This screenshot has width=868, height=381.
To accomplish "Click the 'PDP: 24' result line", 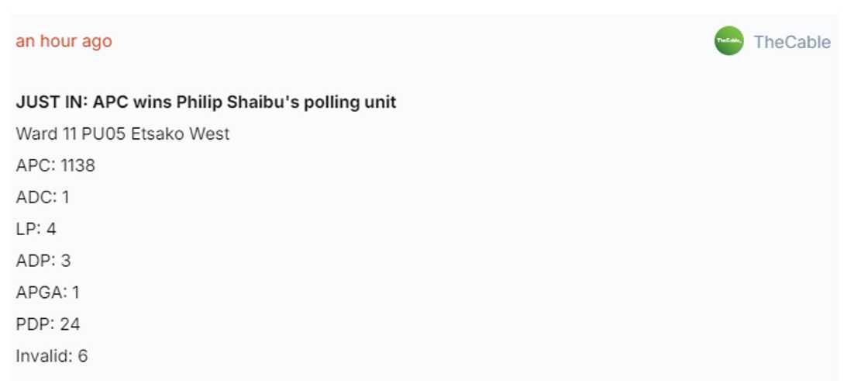I will (48, 324).
